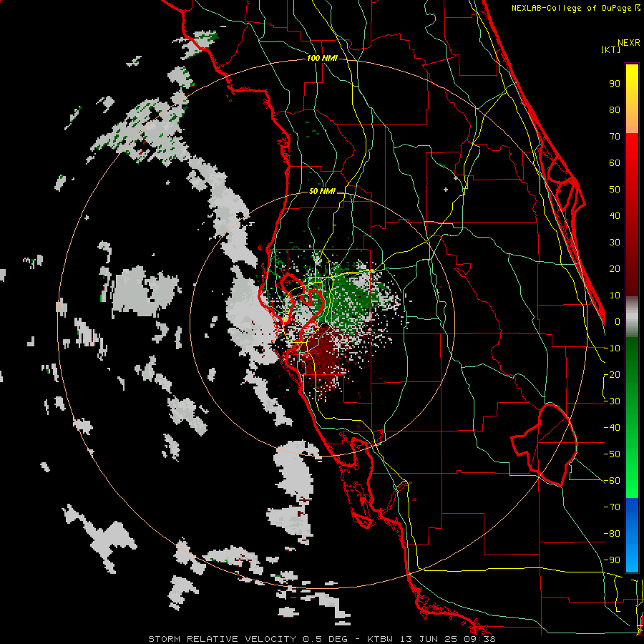Click the -60 scale label

click(x=612, y=481)
